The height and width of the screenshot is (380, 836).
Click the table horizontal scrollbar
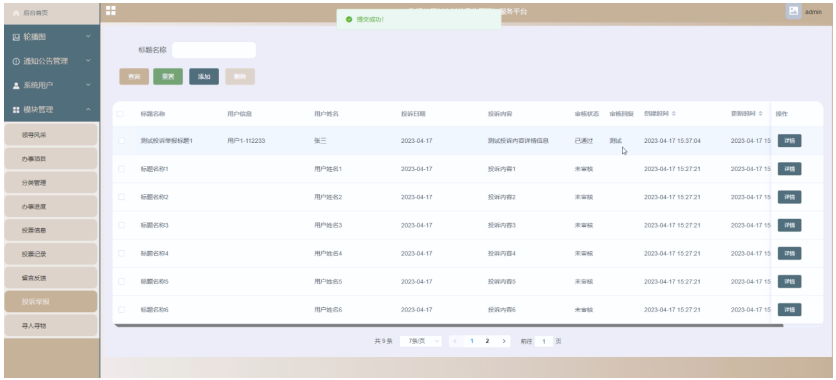pyautogui.click(x=448, y=325)
